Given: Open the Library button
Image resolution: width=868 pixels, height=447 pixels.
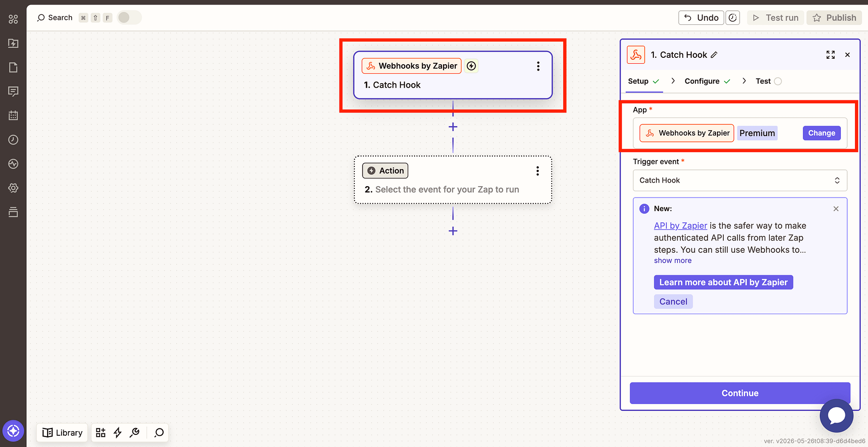Looking at the screenshot, I should coord(62,433).
